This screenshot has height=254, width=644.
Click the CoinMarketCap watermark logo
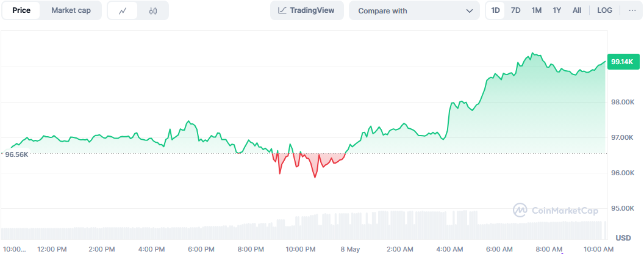[520, 210]
